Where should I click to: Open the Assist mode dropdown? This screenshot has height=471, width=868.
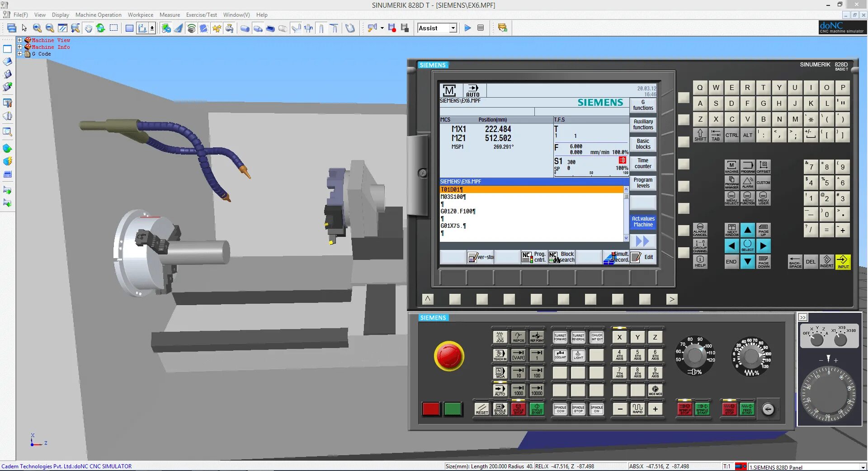click(453, 28)
